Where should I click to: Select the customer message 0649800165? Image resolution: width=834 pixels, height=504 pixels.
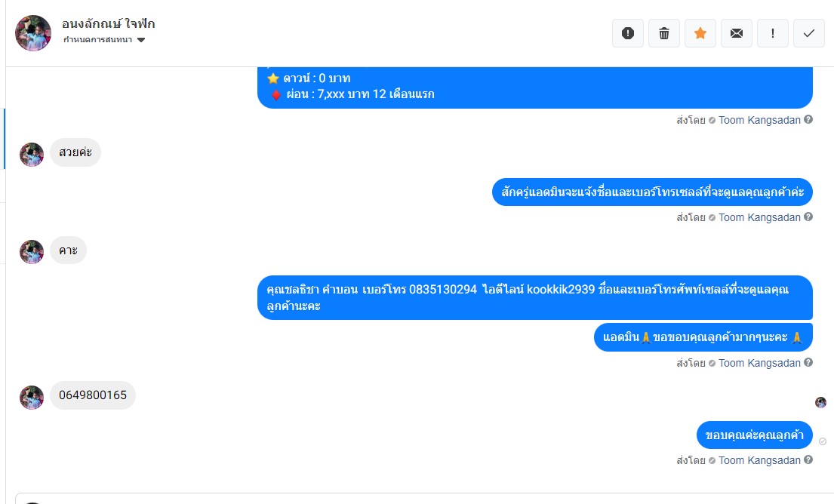pos(93,395)
